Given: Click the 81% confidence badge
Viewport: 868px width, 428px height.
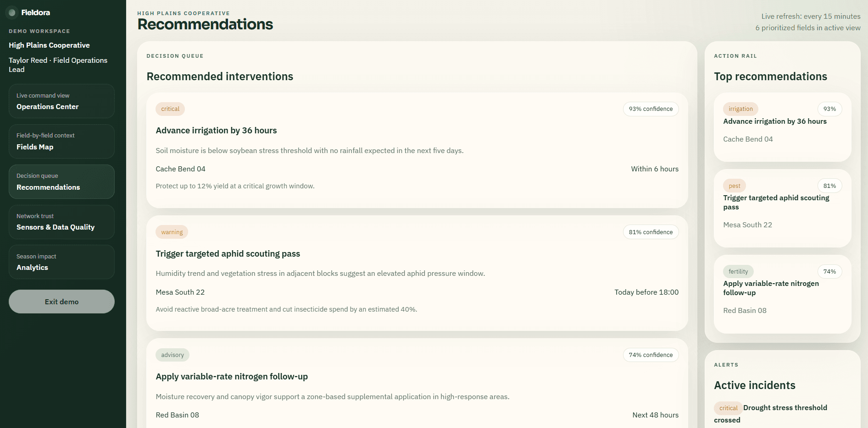Looking at the screenshot, I should [x=651, y=232].
